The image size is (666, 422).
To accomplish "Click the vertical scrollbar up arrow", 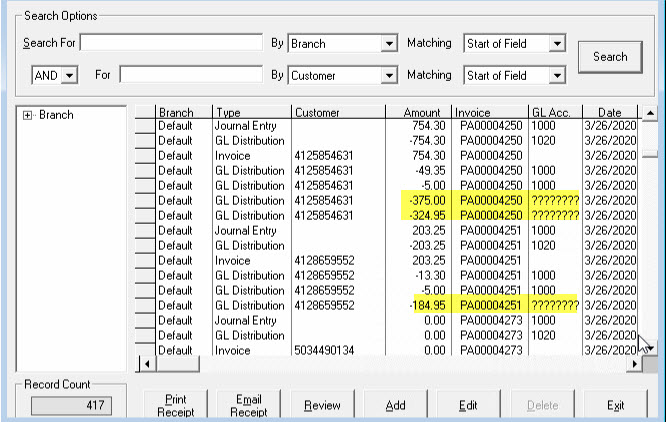I will (650, 113).
